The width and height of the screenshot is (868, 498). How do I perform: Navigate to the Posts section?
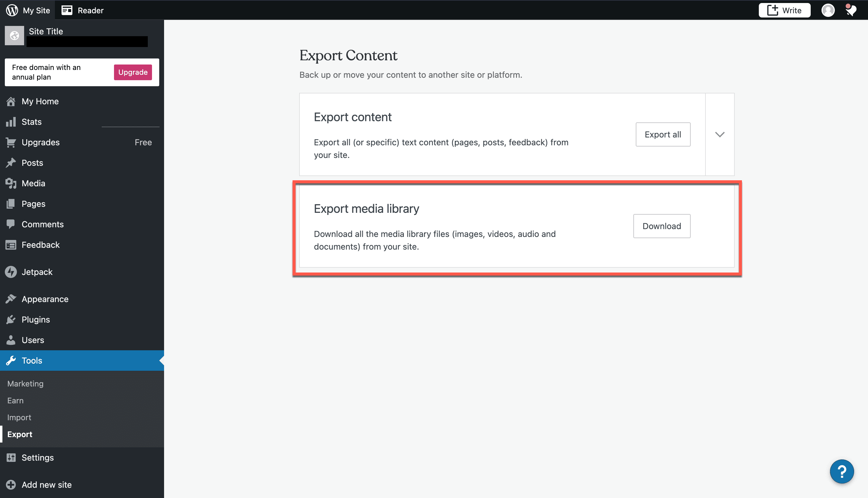click(x=32, y=162)
